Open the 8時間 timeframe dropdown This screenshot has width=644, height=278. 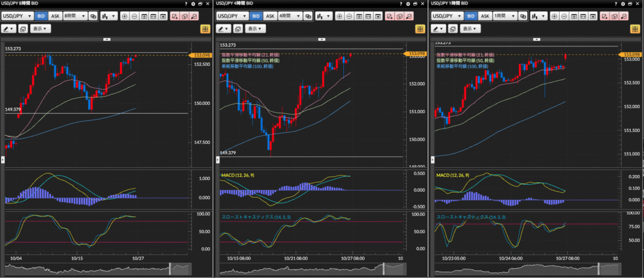[x=75, y=16]
